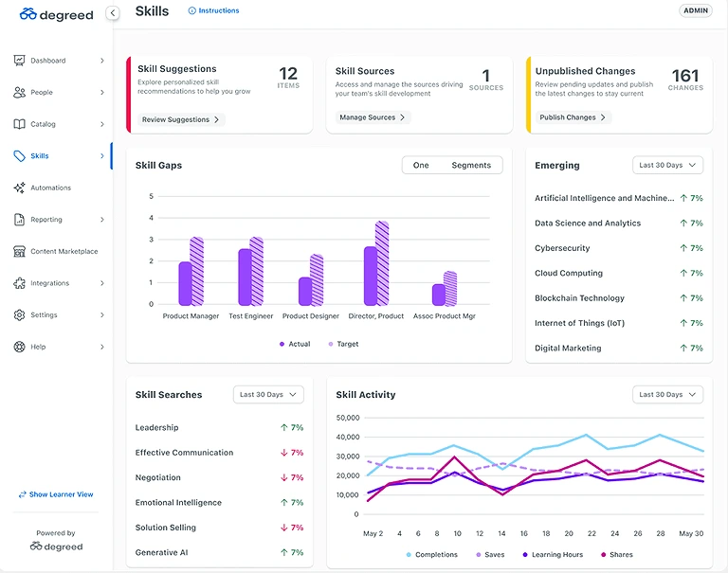The height and width of the screenshot is (573, 728).
Task: Click Data Science and Analytics skill
Action: tap(588, 224)
